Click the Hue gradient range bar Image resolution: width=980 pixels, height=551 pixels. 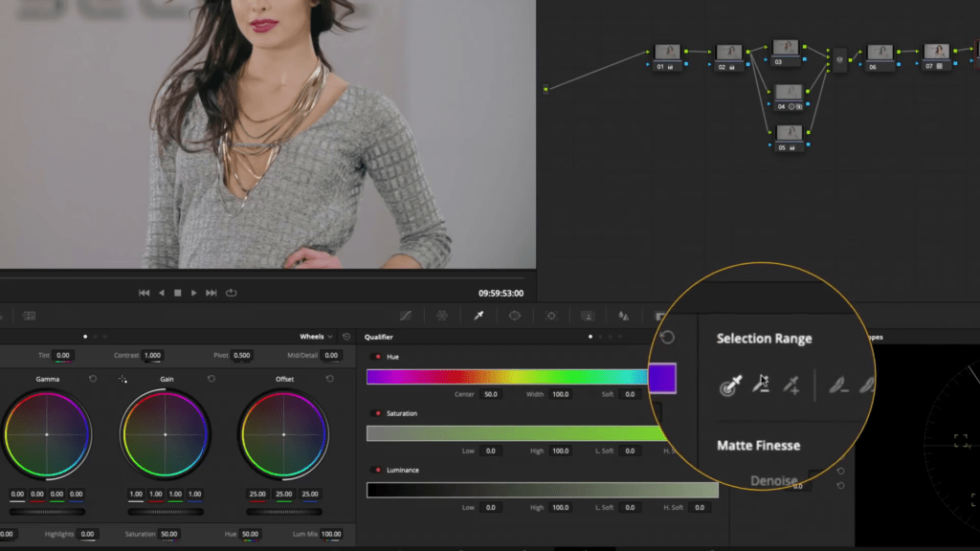click(507, 377)
